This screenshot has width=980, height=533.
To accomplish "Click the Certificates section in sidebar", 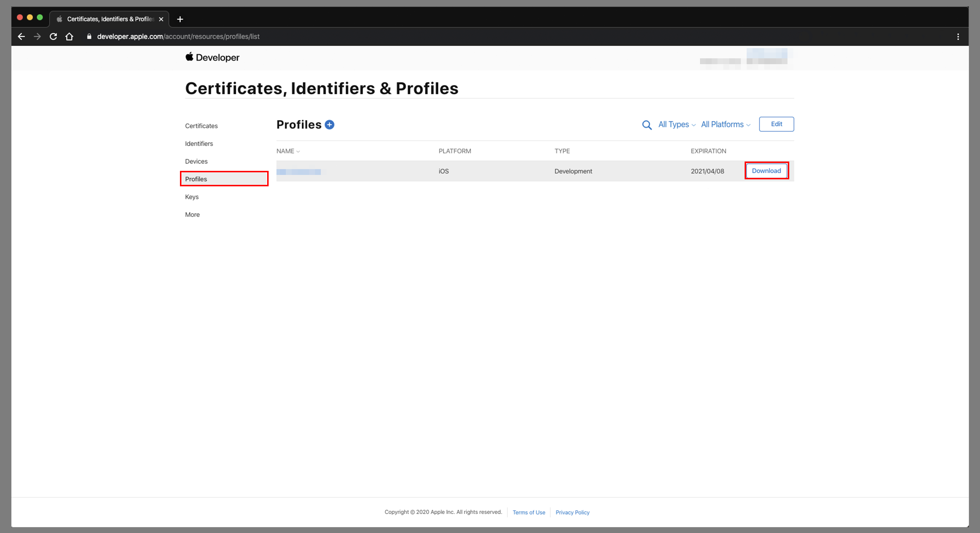I will pos(202,125).
